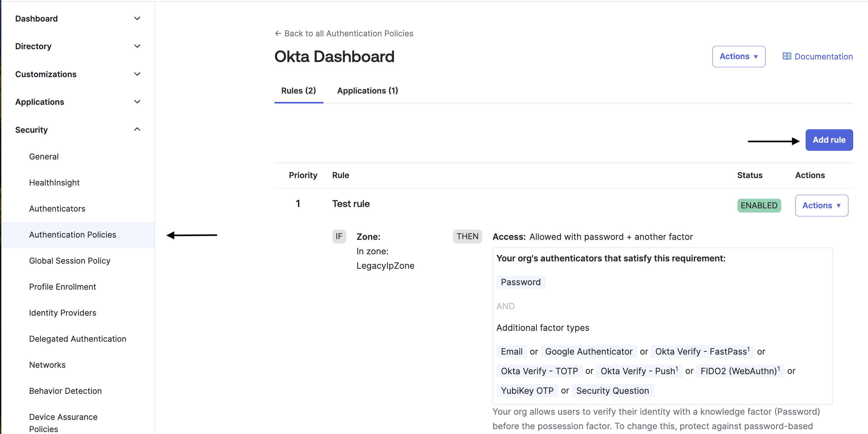
Task: Click the Dashboard sidebar heading
Action: coord(36,19)
